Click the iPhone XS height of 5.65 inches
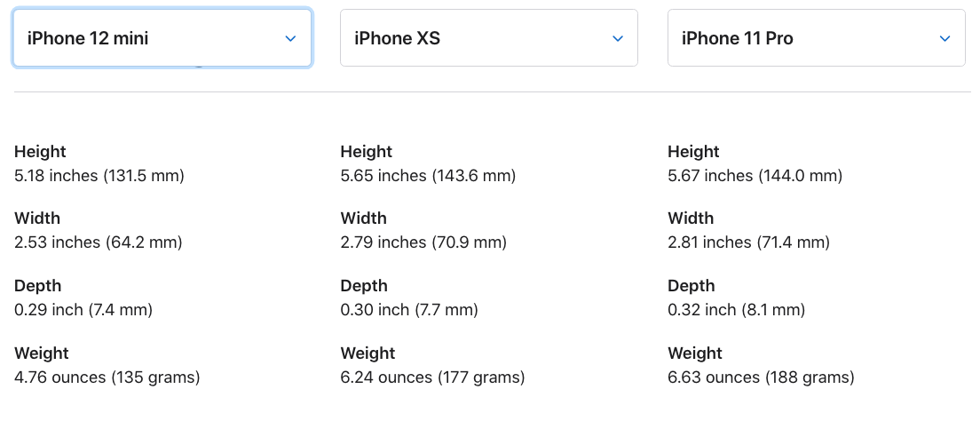The height and width of the screenshot is (421, 980). pos(428,176)
